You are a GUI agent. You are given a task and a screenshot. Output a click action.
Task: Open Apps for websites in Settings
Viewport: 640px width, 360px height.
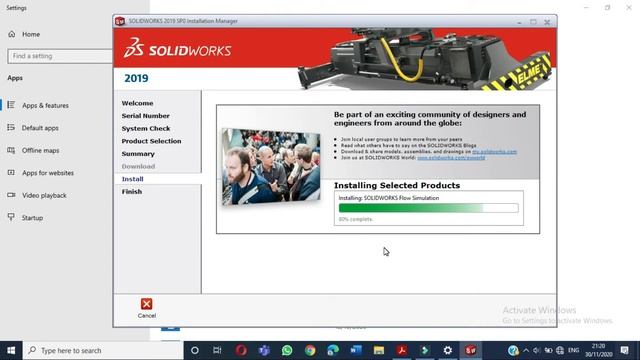(x=41, y=173)
